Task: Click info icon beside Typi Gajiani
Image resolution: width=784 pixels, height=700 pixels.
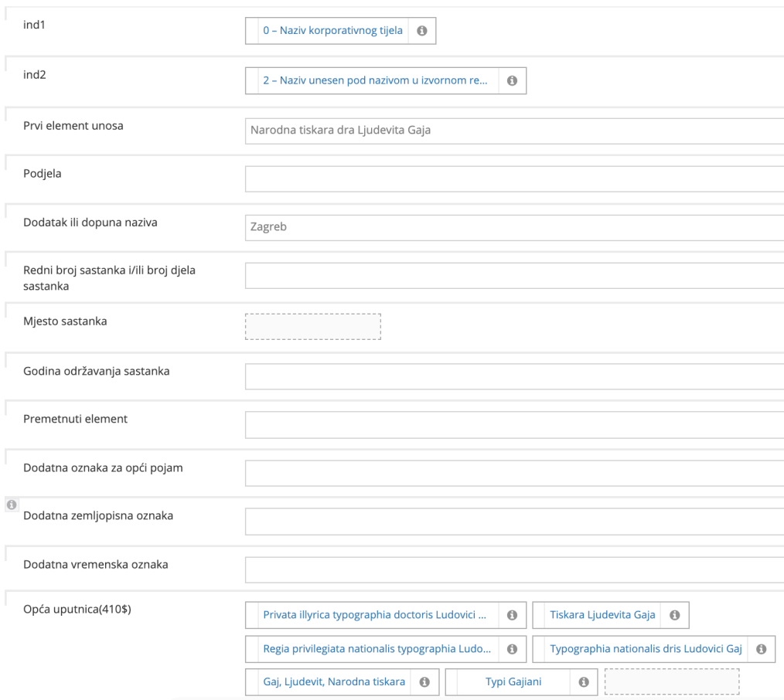Action: 585,681
